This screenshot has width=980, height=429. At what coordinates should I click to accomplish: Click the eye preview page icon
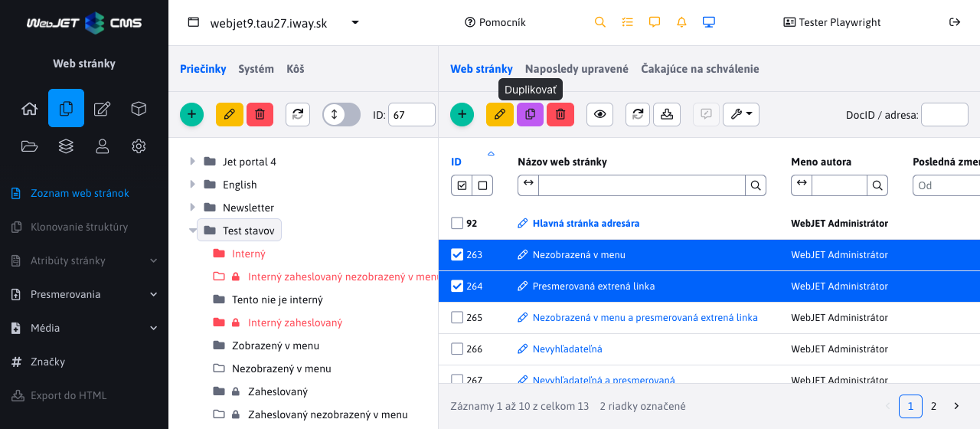600,115
